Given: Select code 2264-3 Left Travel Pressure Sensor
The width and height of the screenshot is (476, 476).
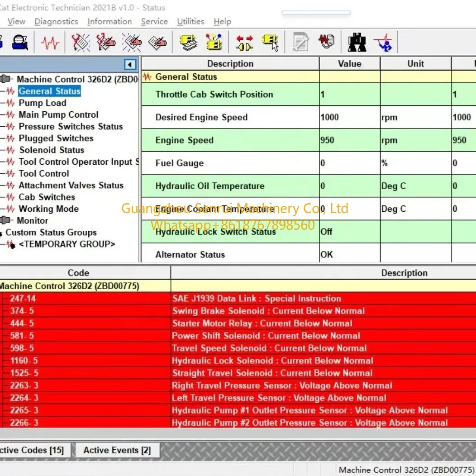Looking at the screenshot, I should pos(238,398).
